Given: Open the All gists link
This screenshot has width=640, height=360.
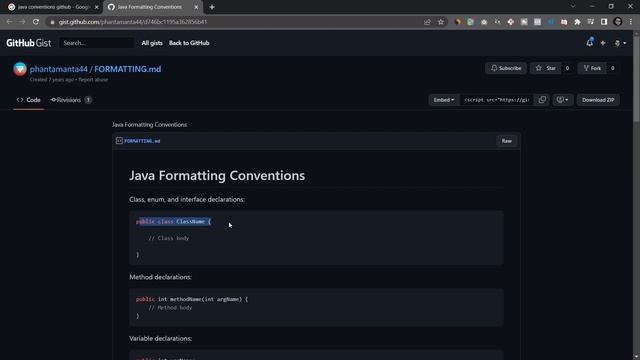Looking at the screenshot, I should click(x=152, y=43).
